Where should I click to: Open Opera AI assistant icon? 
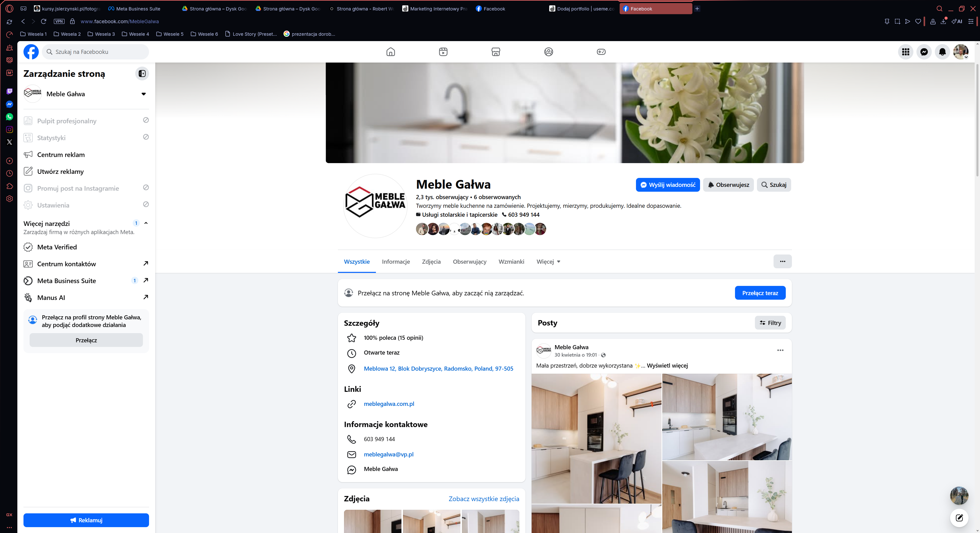[x=957, y=21]
